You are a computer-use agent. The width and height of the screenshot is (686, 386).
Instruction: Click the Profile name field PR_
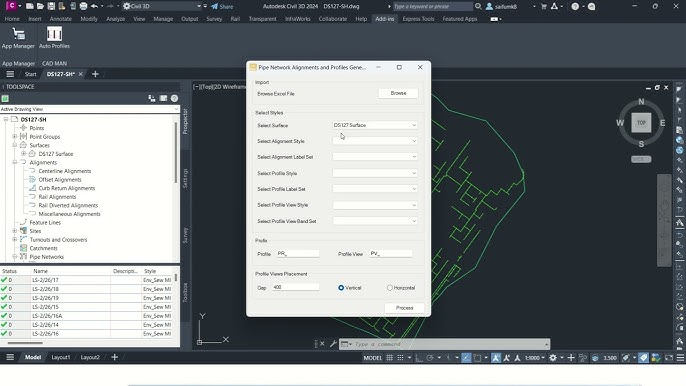coord(298,253)
